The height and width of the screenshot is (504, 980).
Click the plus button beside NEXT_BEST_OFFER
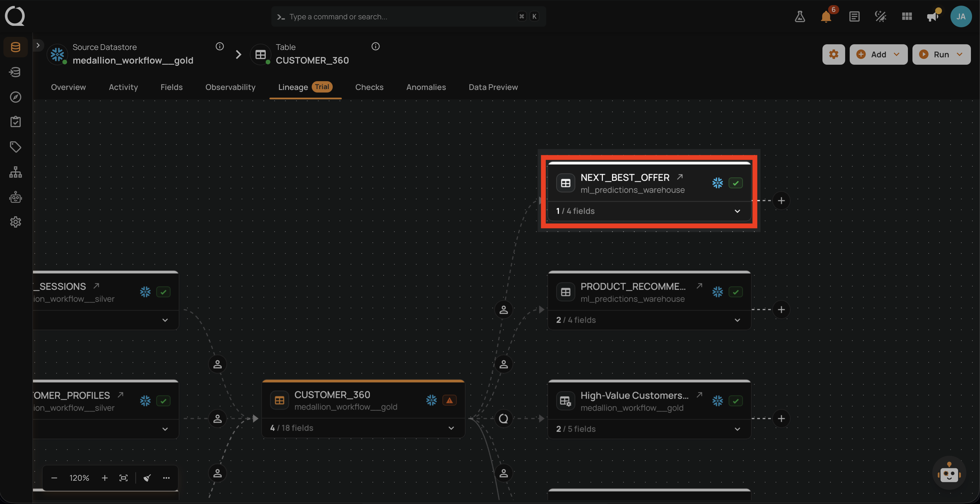781,201
